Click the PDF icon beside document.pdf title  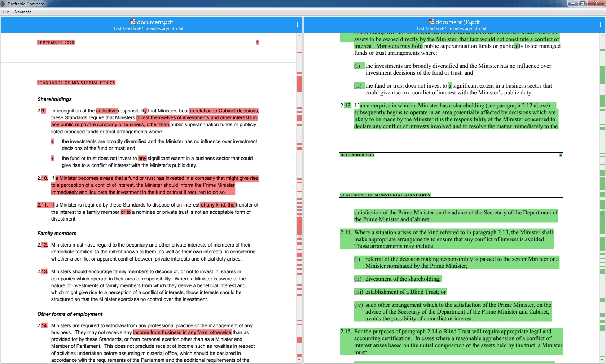[x=133, y=22]
